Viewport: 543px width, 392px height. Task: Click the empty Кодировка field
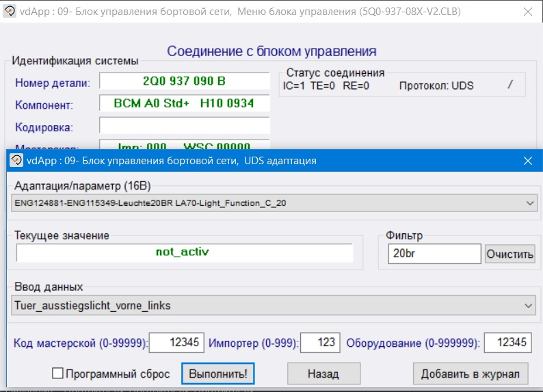tap(184, 125)
